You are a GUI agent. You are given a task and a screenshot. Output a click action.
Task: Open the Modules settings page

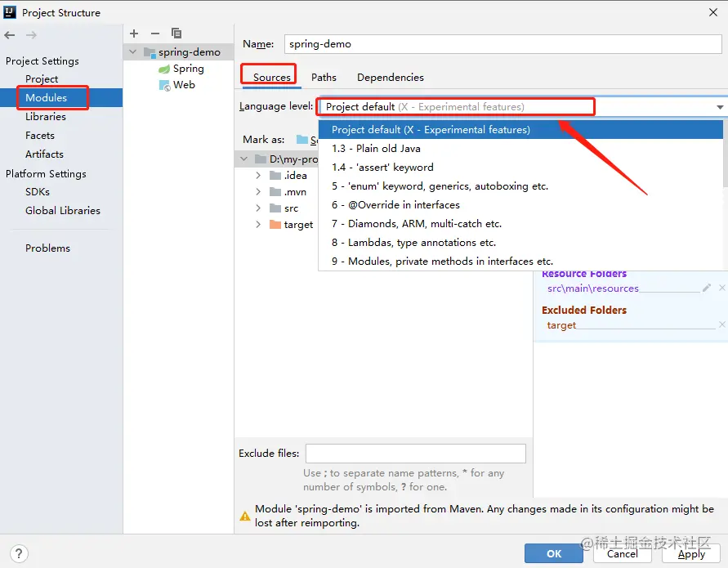pyautogui.click(x=61, y=97)
